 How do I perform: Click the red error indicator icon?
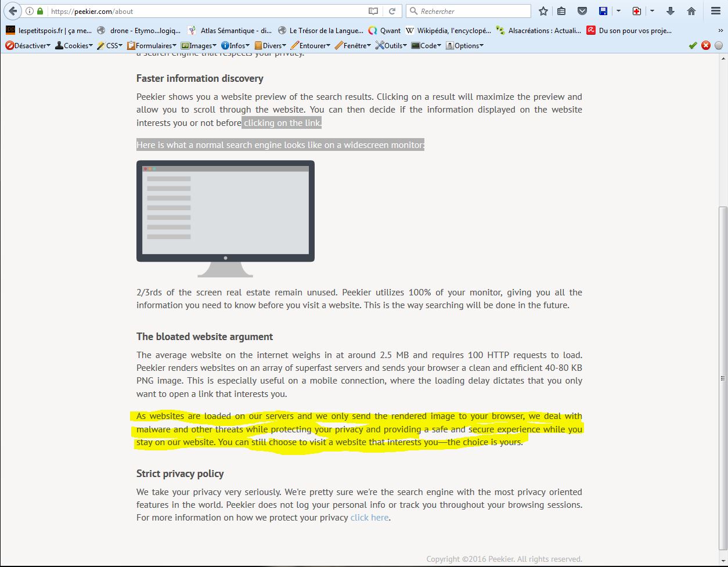tap(706, 45)
